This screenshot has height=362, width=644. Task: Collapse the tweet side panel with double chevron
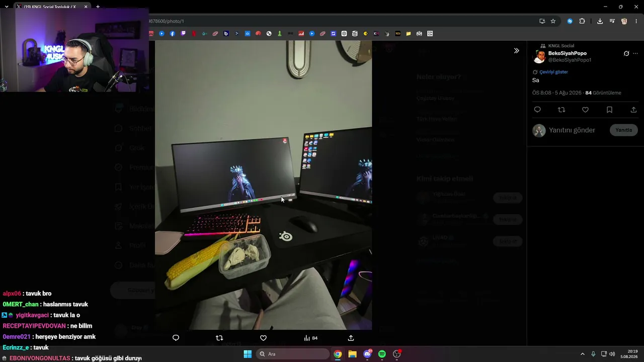click(x=516, y=51)
